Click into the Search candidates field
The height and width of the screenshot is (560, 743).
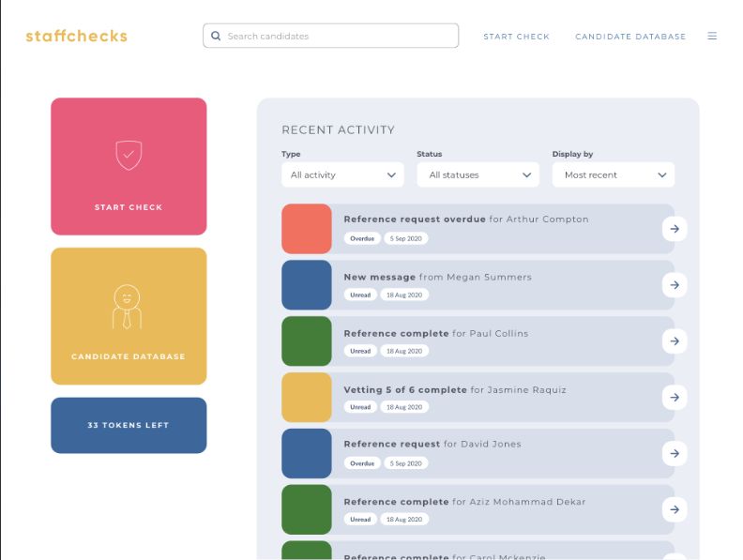point(338,37)
